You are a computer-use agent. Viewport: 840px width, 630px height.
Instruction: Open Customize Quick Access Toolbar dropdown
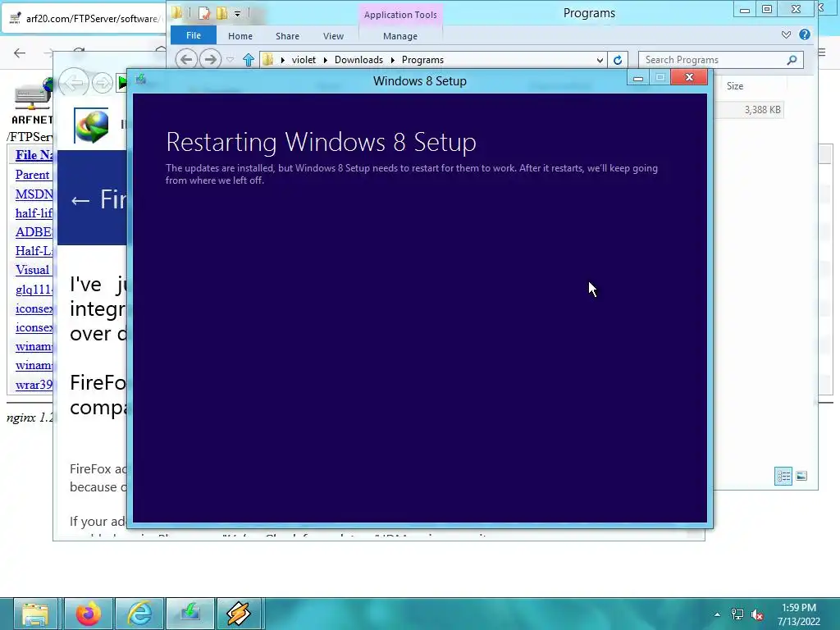coord(237,13)
